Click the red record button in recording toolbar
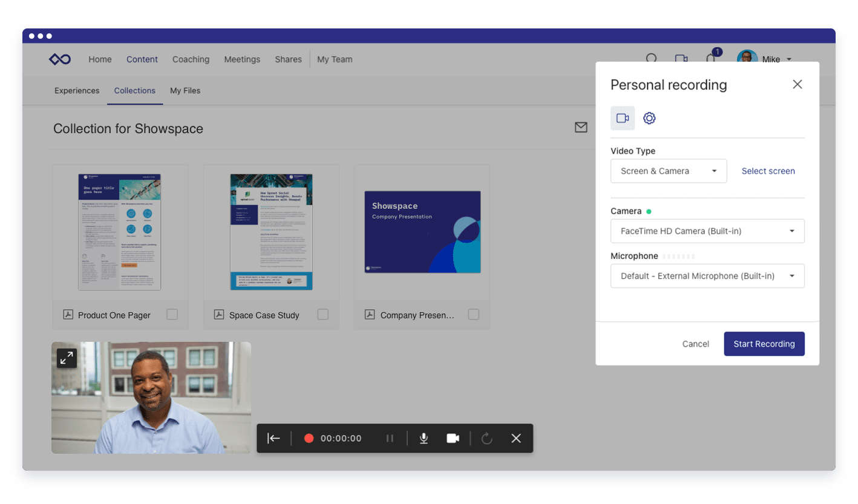The image size is (858, 504). click(309, 439)
